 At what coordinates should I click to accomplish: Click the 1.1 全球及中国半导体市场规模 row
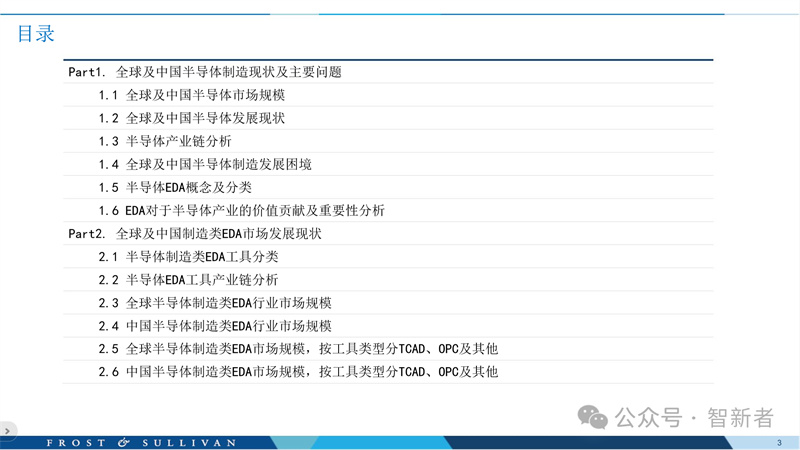point(388,95)
